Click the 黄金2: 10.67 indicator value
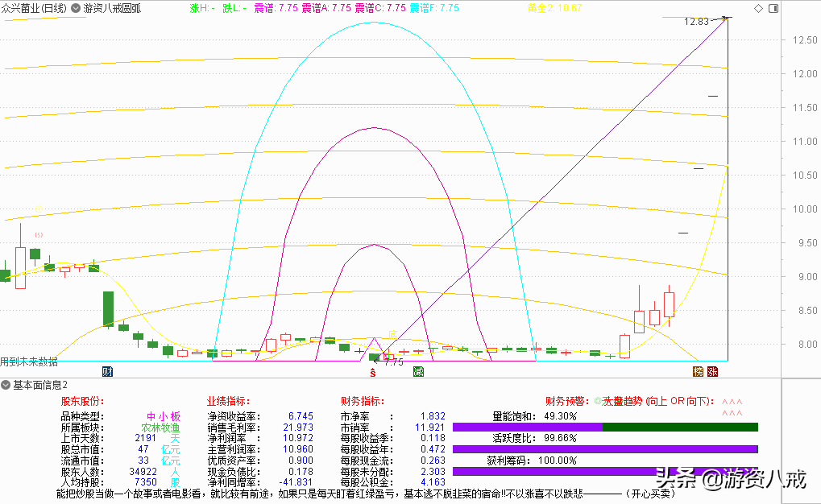Image resolution: width=821 pixels, height=504 pixels. click(554, 8)
